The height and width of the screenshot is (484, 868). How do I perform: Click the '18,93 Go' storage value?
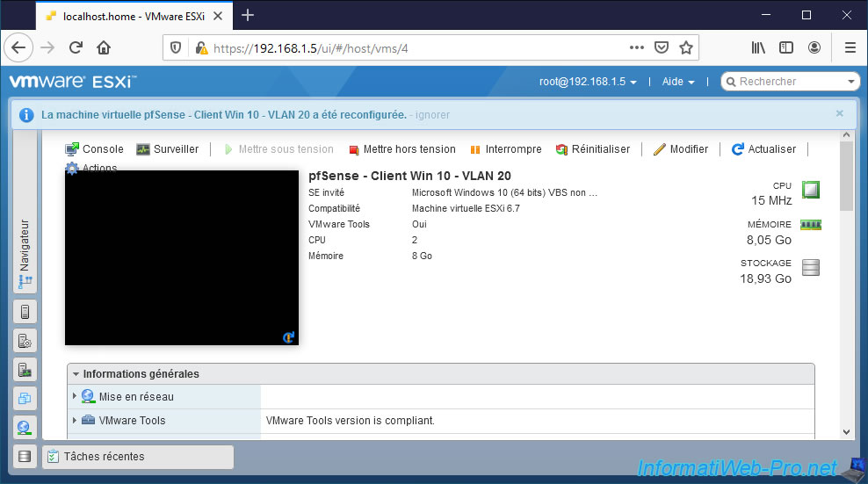[765, 278]
